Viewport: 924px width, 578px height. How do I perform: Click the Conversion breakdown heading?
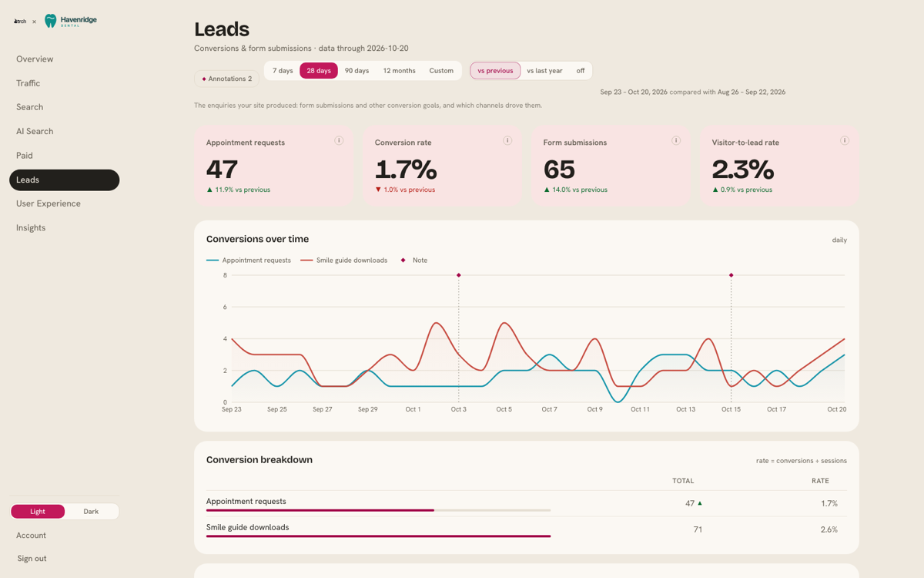click(x=259, y=460)
